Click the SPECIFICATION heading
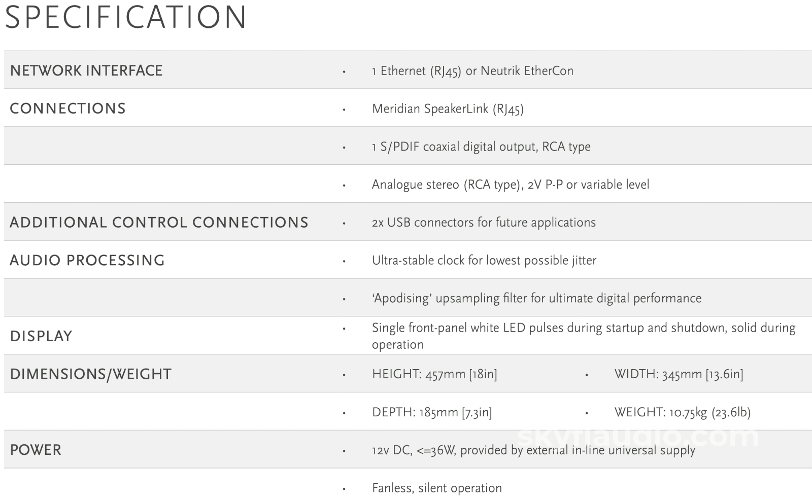This screenshot has height=504, width=812. pyautogui.click(x=125, y=17)
